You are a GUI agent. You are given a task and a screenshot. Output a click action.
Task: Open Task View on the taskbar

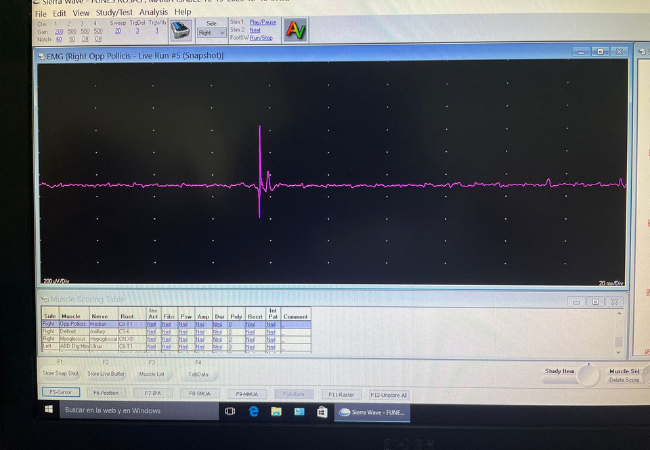(x=230, y=411)
